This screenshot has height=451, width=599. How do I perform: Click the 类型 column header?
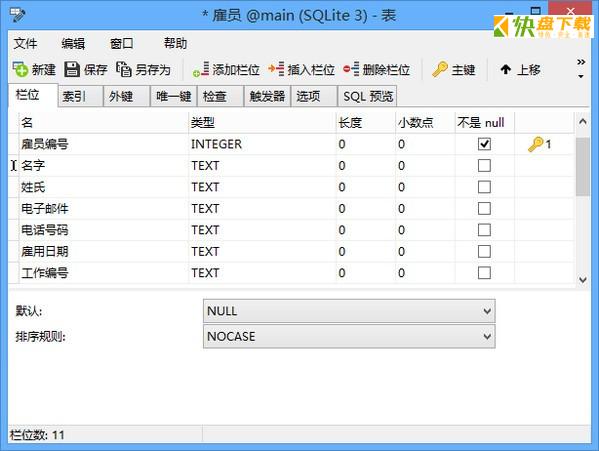tap(262, 123)
